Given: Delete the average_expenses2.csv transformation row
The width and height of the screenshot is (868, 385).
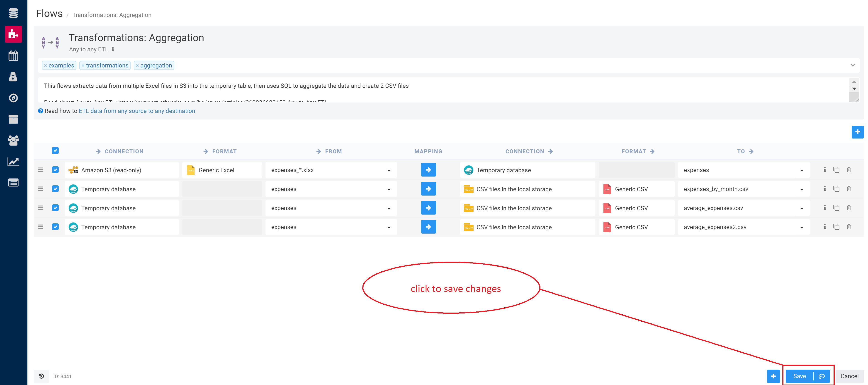Looking at the screenshot, I should pyautogui.click(x=849, y=227).
